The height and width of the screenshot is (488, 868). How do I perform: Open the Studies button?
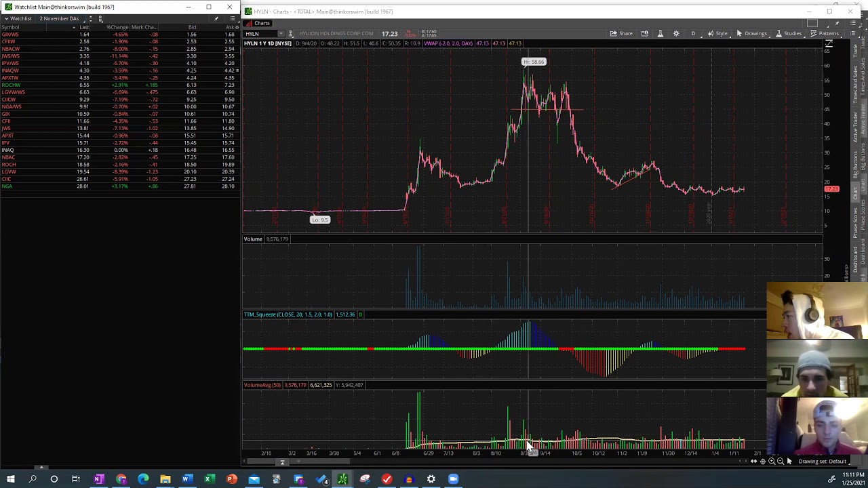point(788,33)
